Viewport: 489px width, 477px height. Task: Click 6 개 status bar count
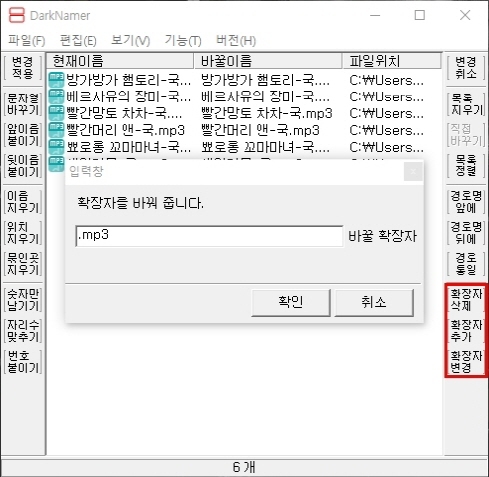244,467
